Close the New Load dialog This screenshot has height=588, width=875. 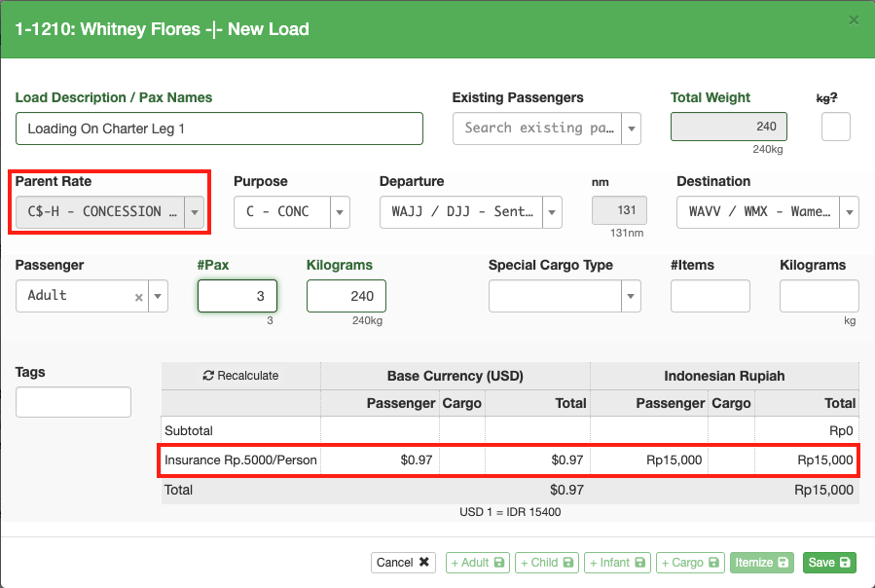(854, 19)
